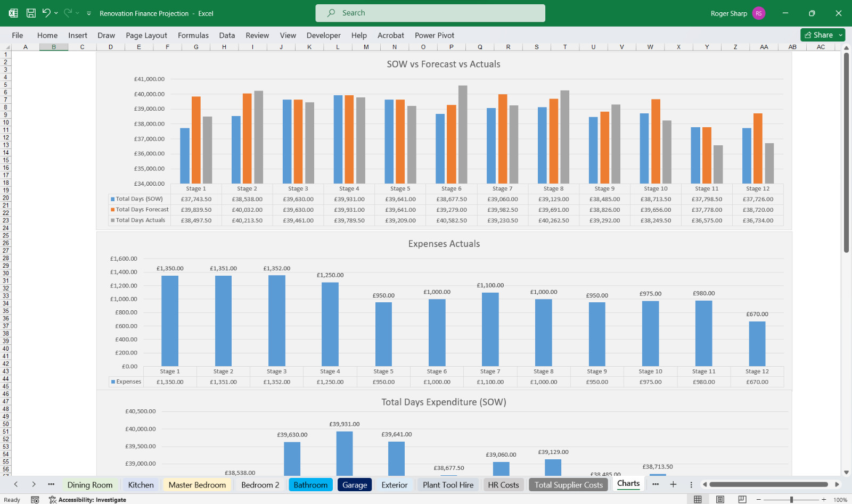Viewport: 852px width, 504px height.
Task: Open the Formulas ribbon tab
Action: [193, 35]
